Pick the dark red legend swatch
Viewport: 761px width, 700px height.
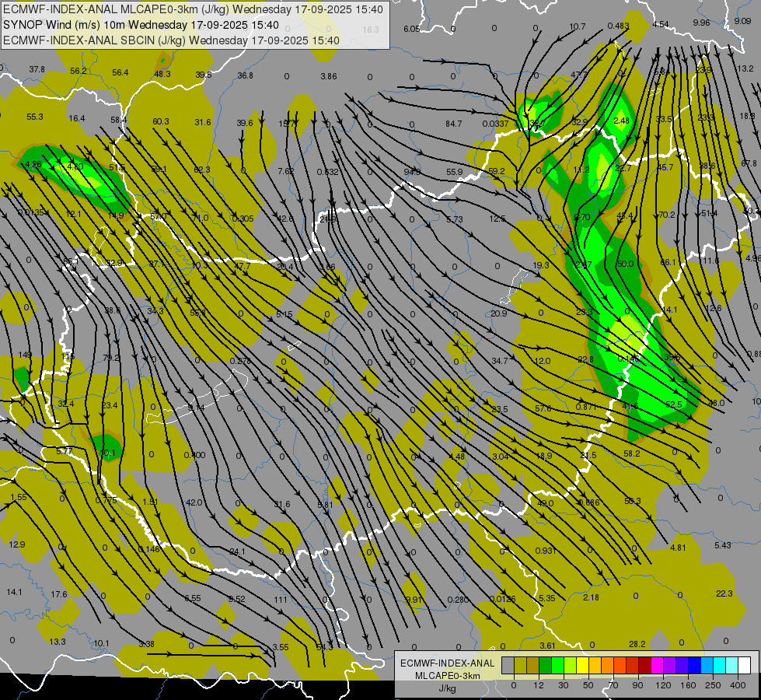click(644, 665)
